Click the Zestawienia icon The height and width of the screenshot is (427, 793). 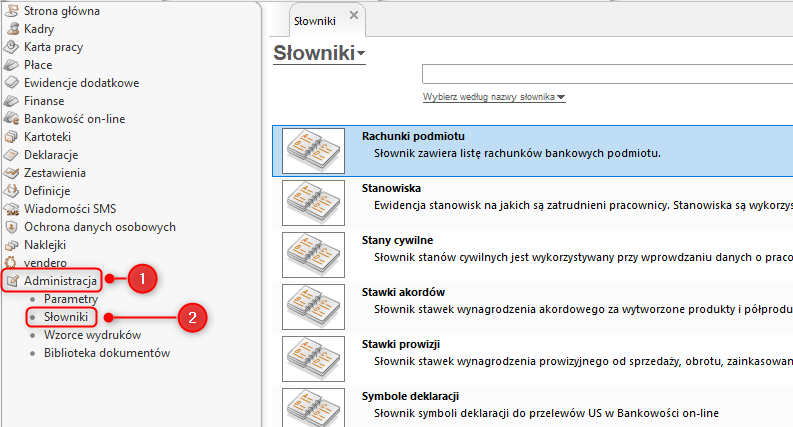click(x=11, y=173)
